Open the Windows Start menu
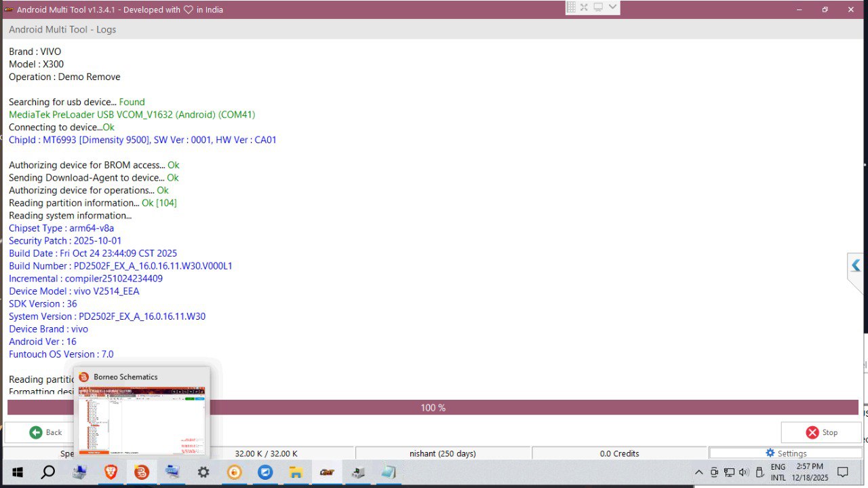 [18, 472]
